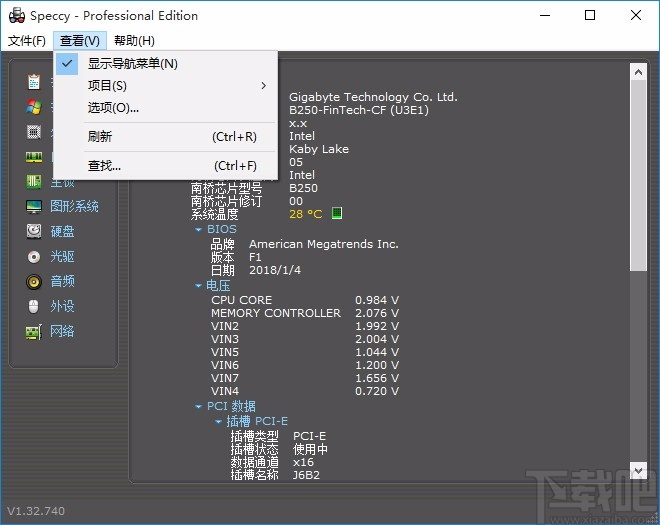Choose 刷新 (Ctrl+R) menu entry
The height and width of the screenshot is (525, 660).
[165, 137]
